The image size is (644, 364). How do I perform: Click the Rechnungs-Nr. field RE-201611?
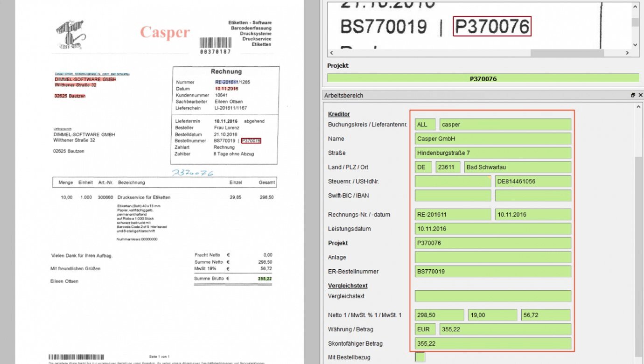[453, 215]
